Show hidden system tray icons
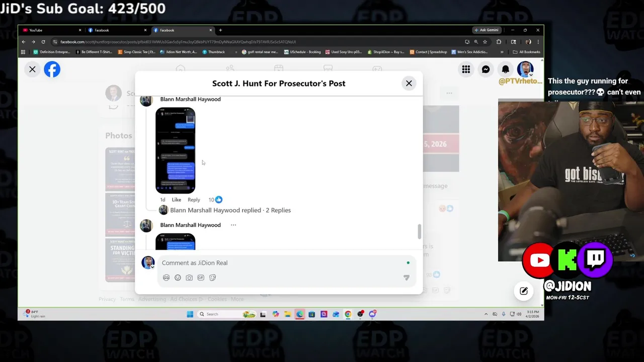Viewport: 644px width, 362px height. click(486, 314)
